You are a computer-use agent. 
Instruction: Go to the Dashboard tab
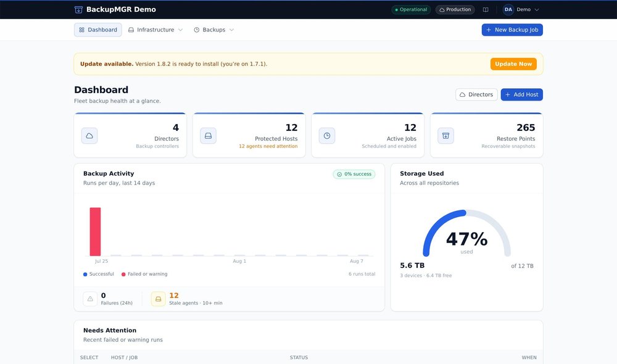click(98, 30)
